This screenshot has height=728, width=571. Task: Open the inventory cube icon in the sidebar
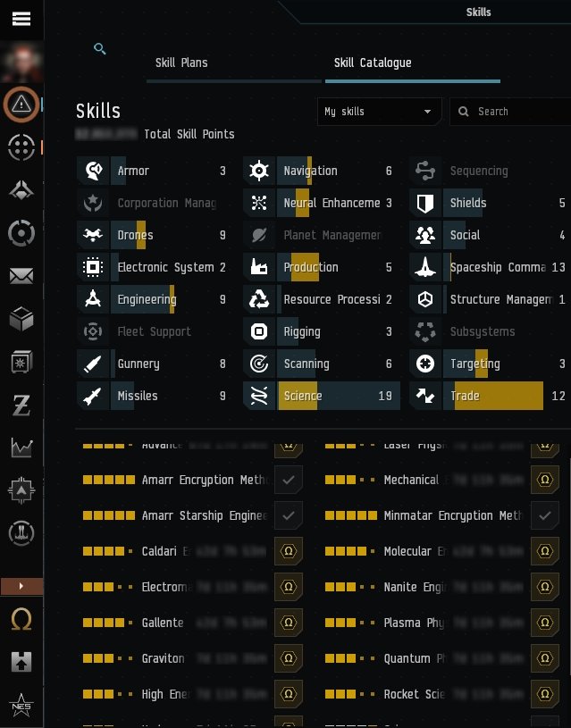coord(21,318)
